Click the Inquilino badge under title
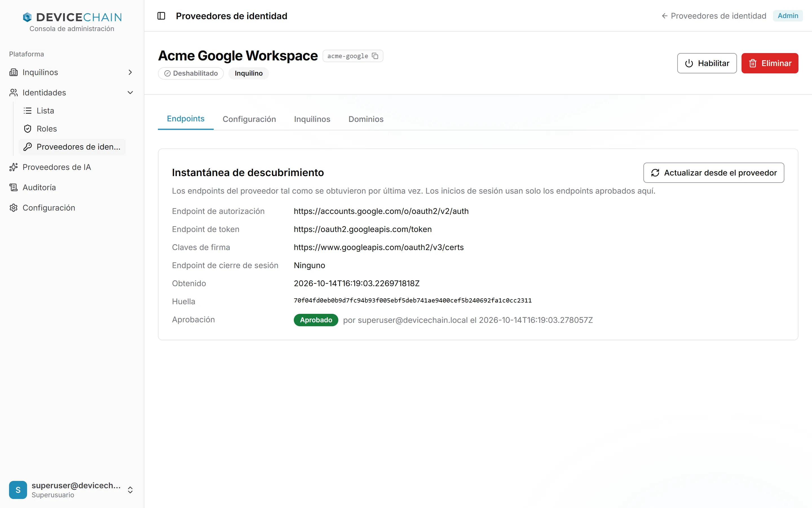 point(249,73)
